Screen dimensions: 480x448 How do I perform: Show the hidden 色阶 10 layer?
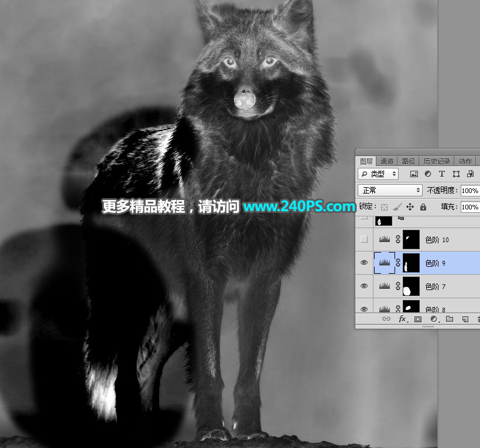click(364, 239)
